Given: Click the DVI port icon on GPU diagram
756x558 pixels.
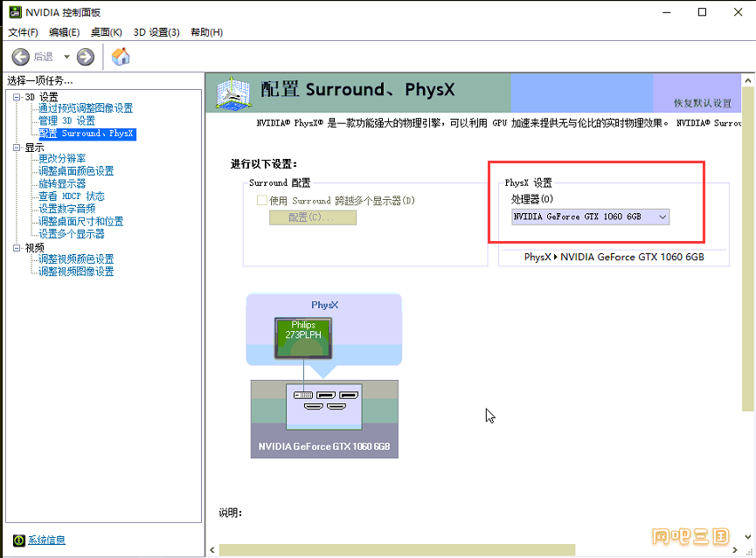Looking at the screenshot, I should (x=303, y=395).
